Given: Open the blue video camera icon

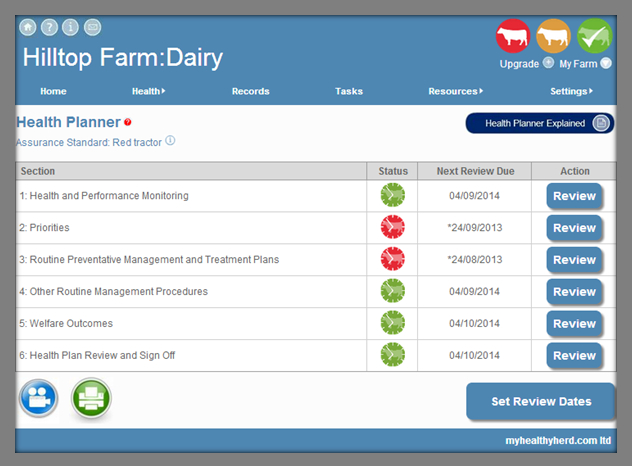Looking at the screenshot, I should 39,398.
